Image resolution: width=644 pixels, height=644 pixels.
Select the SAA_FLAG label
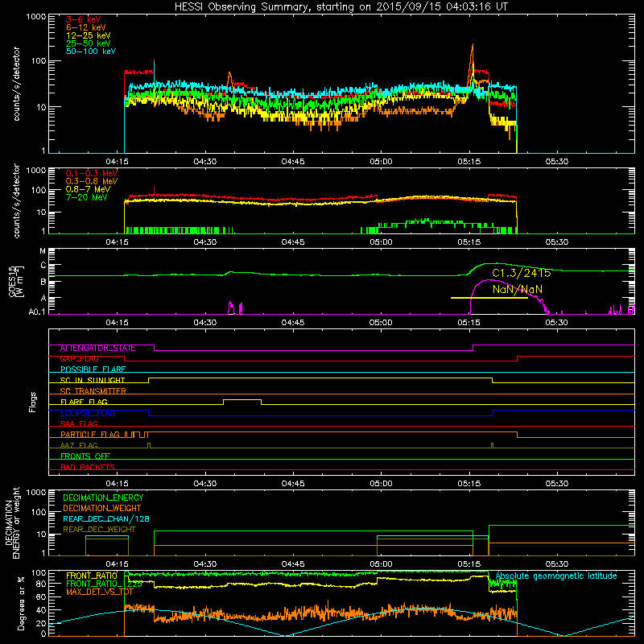point(79,423)
